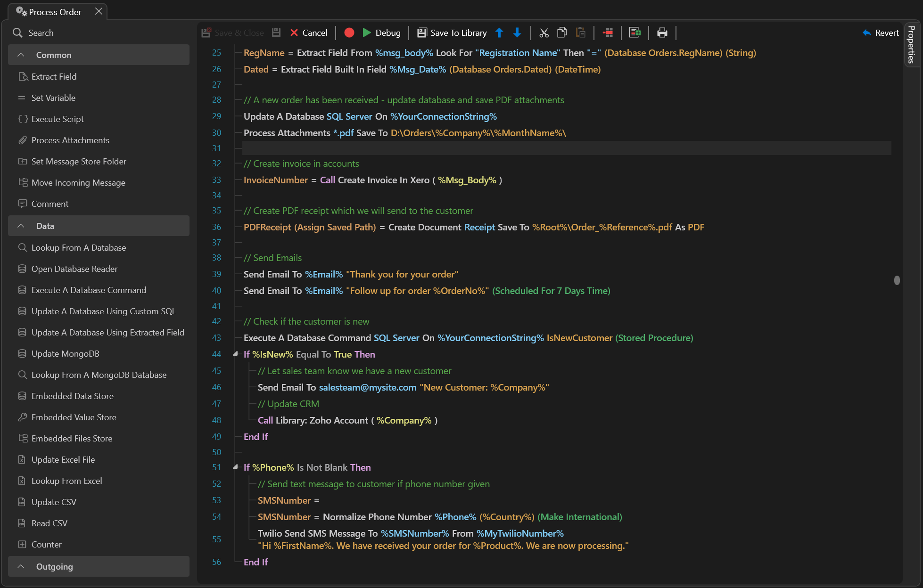Click the vertical scrollbar on right edge
Screen dimensions: 923x588
pos(898,280)
